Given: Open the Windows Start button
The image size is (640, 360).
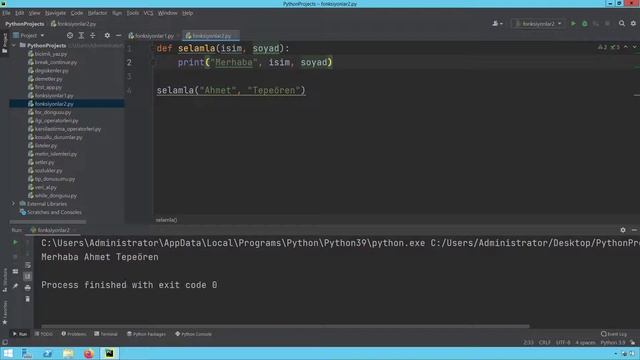Looking at the screenshot, I should click(8, 353).
